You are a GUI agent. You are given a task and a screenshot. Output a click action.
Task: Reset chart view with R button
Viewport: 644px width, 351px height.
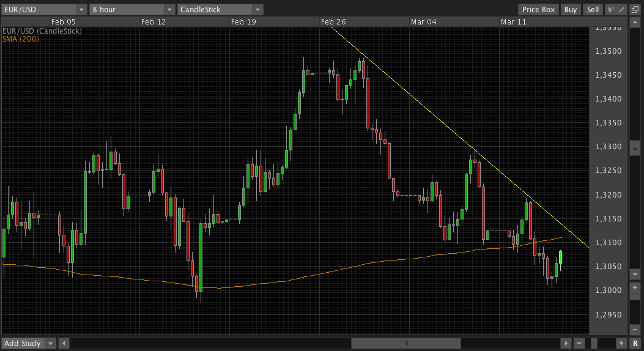pos(635,343)
